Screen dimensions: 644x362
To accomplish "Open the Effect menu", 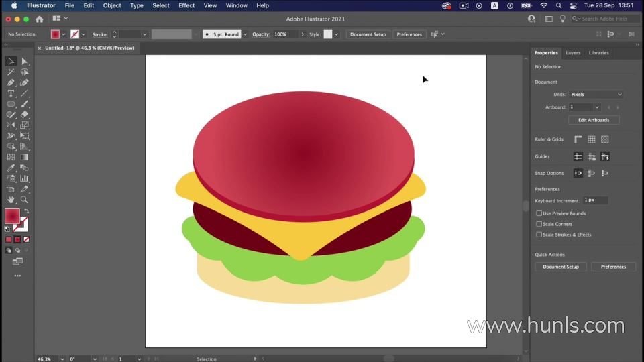I will pyautogui.click(x=186, y=6).
